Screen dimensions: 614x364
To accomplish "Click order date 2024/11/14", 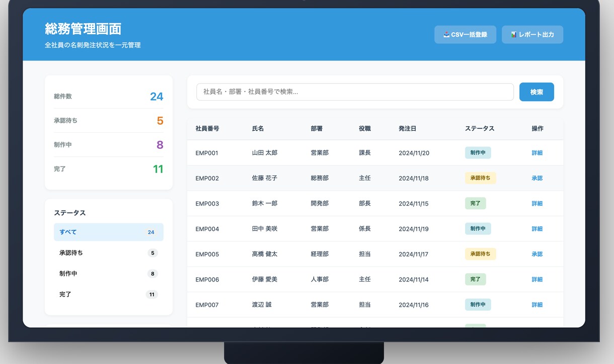I will pyautogui.click(x=414, y=280).
